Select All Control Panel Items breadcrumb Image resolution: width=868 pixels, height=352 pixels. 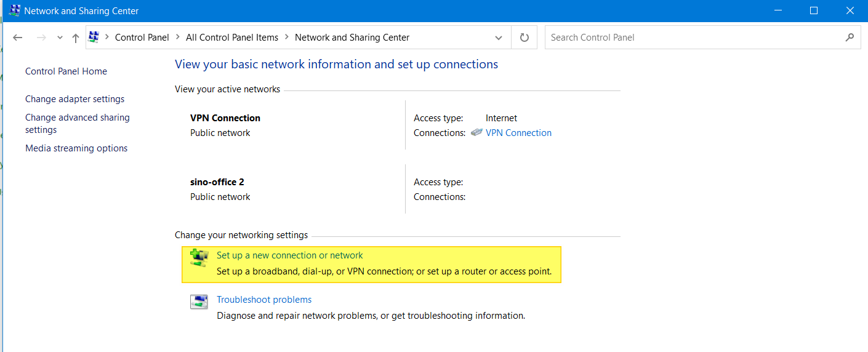click(x=232, y=38)
